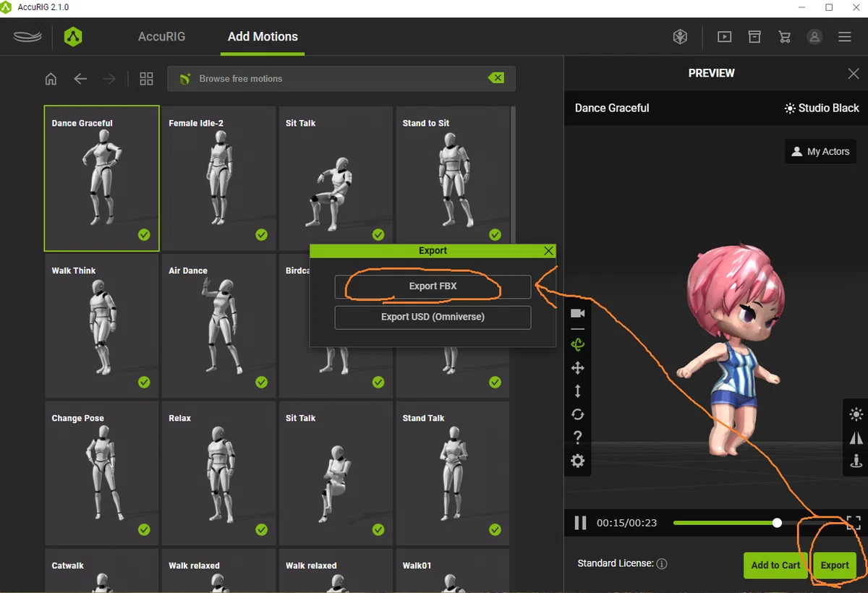Close the PREVIEW panel

pyautogui.click(x=854, y=73)
